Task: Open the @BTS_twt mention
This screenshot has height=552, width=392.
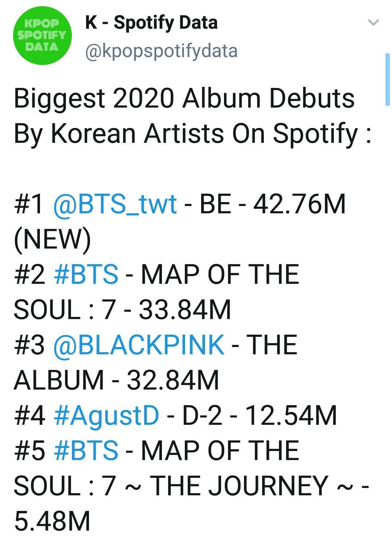Action: [115, 204]
